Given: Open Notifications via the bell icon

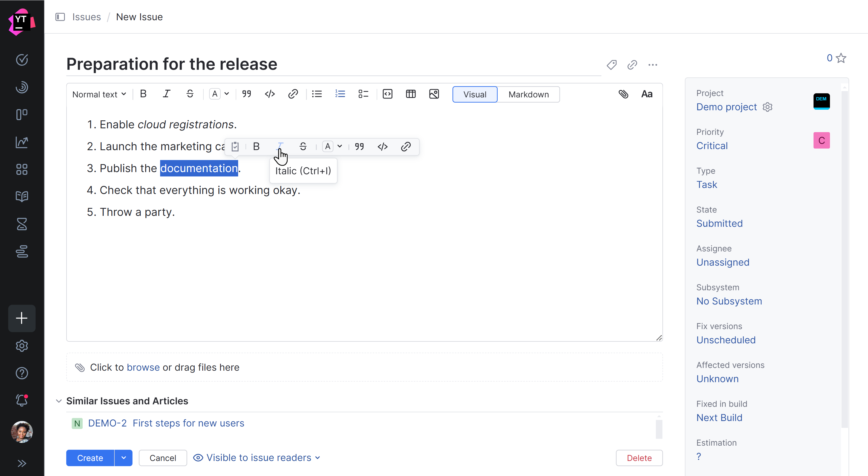Looking at the screenshot, I should [x=22, y=400].
